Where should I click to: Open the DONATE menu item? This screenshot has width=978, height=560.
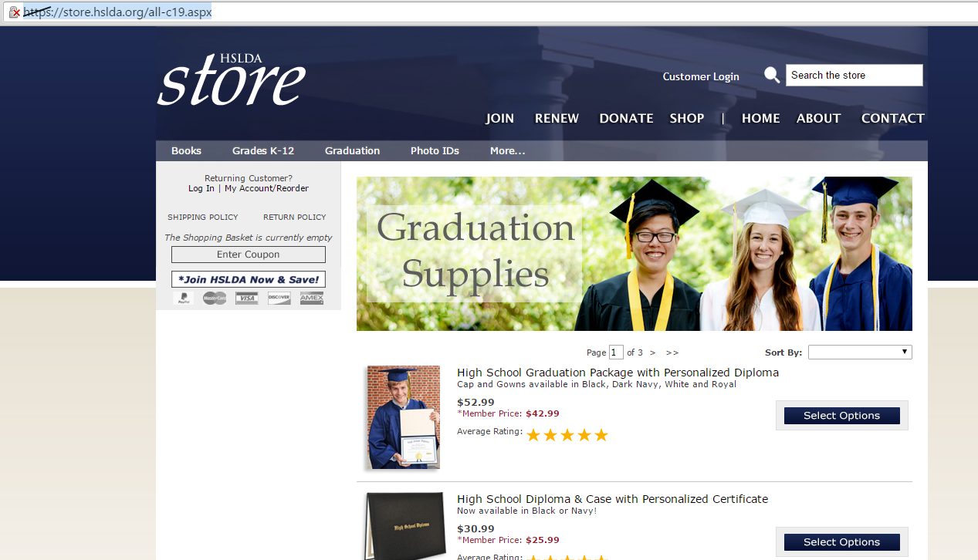(626, 118)
